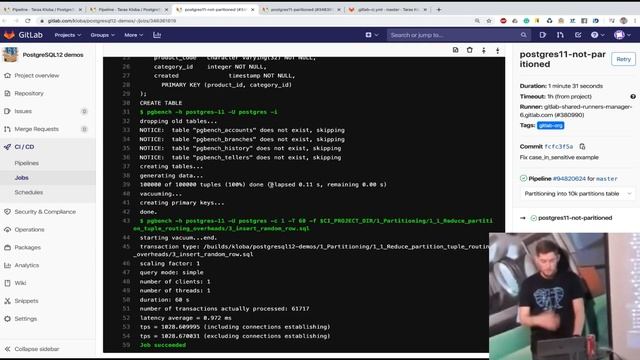
Task: Select the CI / CD sidebar section
Action: 24,147
